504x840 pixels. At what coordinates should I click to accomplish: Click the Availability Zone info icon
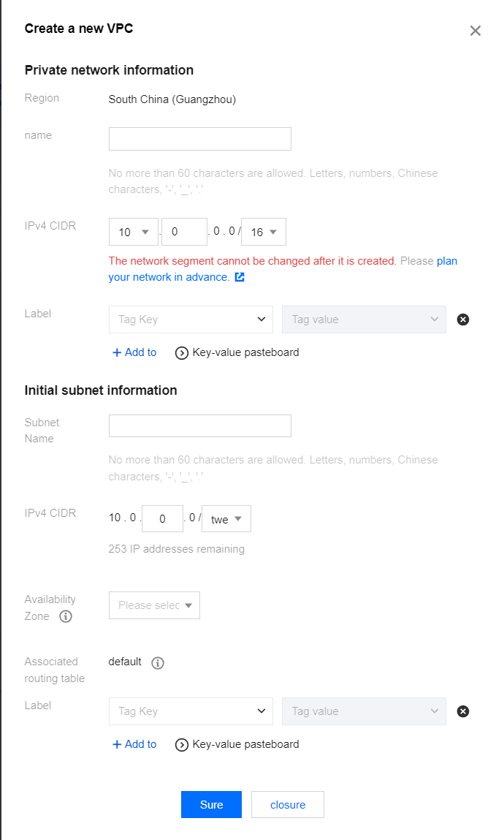coord(66,616)
